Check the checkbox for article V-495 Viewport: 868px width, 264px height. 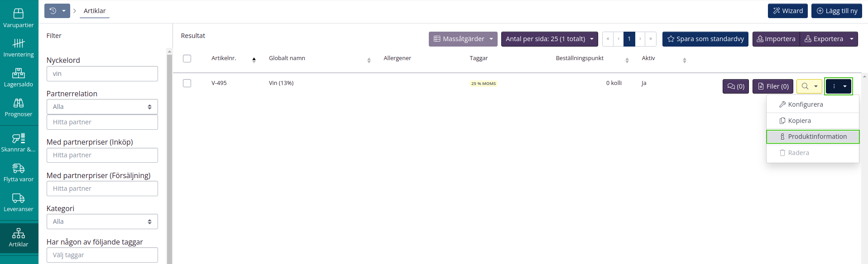[187, 83]
